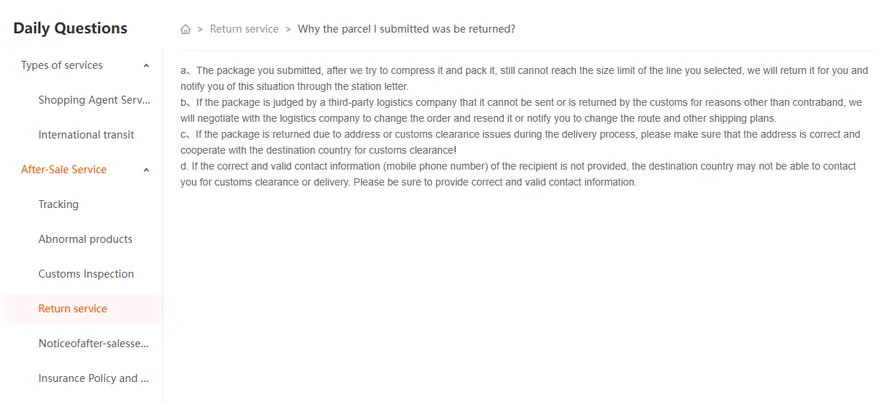Image resolution: width=880 pixels, height=403 pixels.
Task: Open Noticeofafter-sales sidebar item
Action: coord(94,344)
